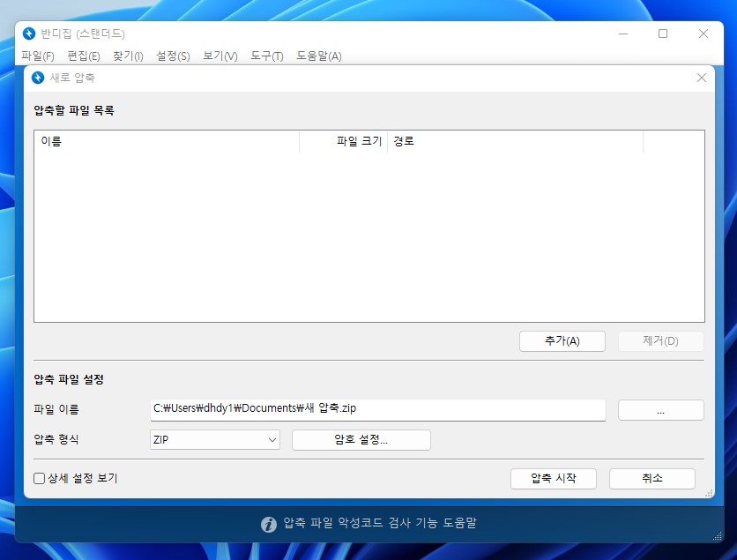Click the 압축할 파일 목록 heading text
Viewport: 737px width, 560px height.
click(74, 110)
